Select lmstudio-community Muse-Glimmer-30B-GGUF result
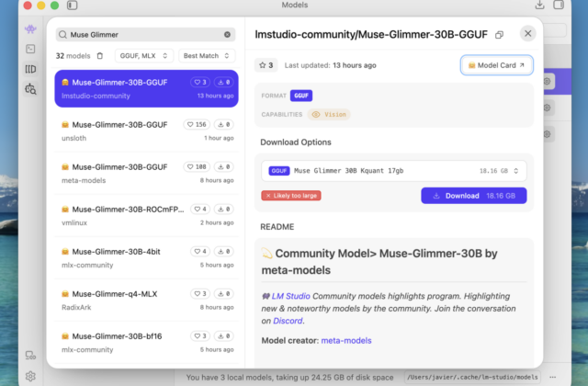The height and width of the screenshot is (386, 588). pos(146,88)
